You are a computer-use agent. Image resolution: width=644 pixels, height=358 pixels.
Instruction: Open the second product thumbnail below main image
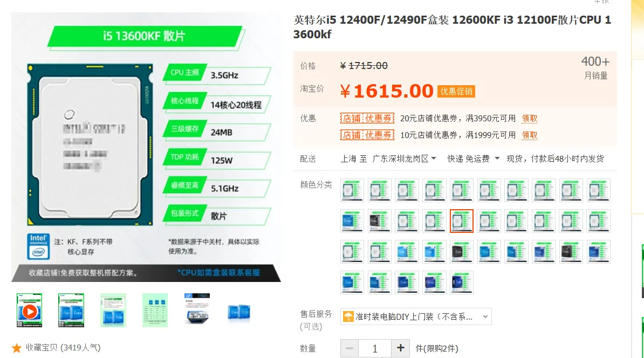click(x=71, y=311)
